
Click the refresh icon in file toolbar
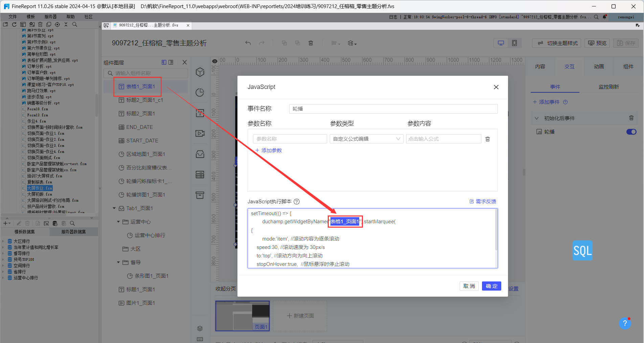pos(14,24)
